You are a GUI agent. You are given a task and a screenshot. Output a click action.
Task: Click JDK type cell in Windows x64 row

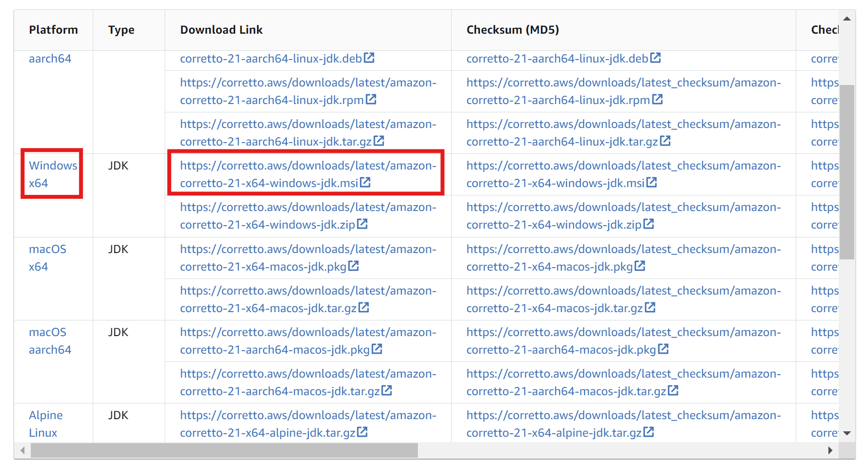118,166
